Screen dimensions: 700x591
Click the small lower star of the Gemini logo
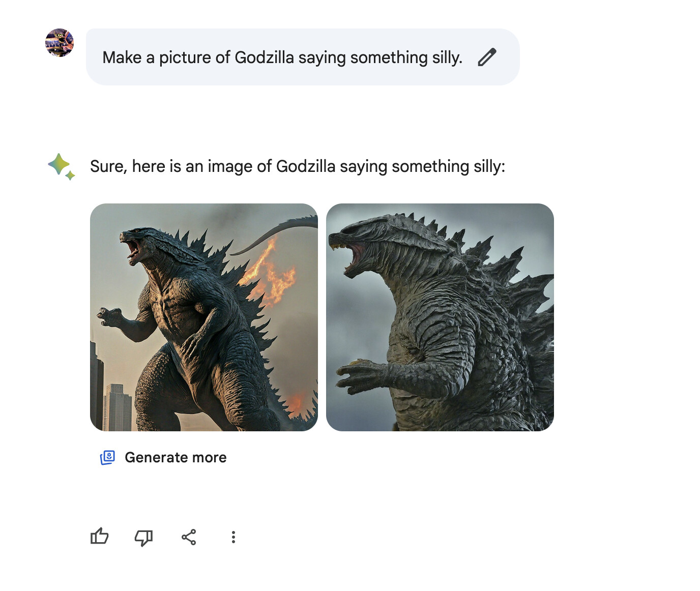tap(70, 175)
